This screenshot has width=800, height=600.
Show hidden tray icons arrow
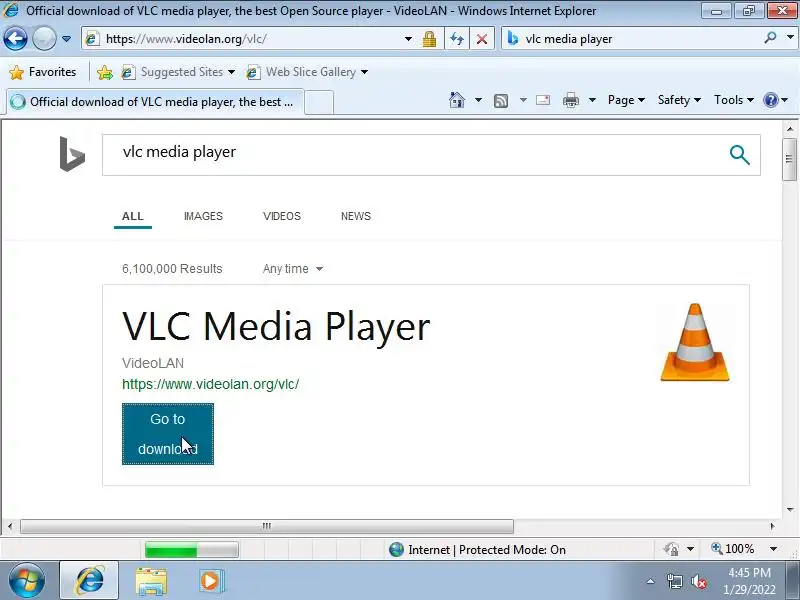click(x=651, y=581)
